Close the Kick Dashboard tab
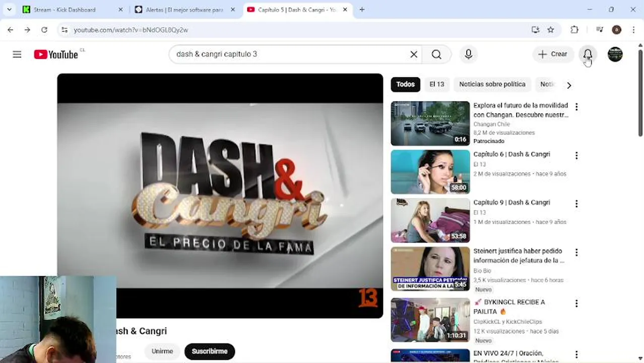Viewport: 644px width, 363px height. coord(120,10)
